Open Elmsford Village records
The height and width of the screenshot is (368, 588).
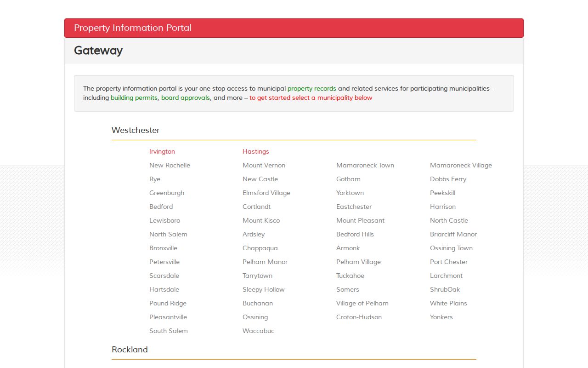tap(266, 193)
